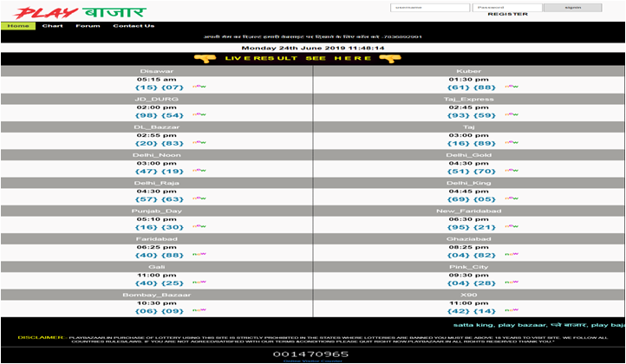This screenshot has width=626, height=364.
Task: Click the new badge in DL_Bazzar row
Action: click(199, 142)
